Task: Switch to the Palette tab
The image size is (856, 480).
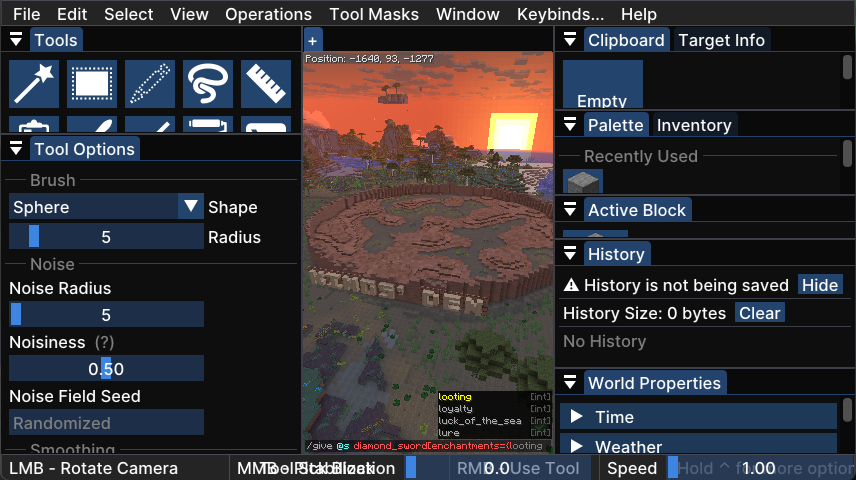Action: click(x=616, y=125)
